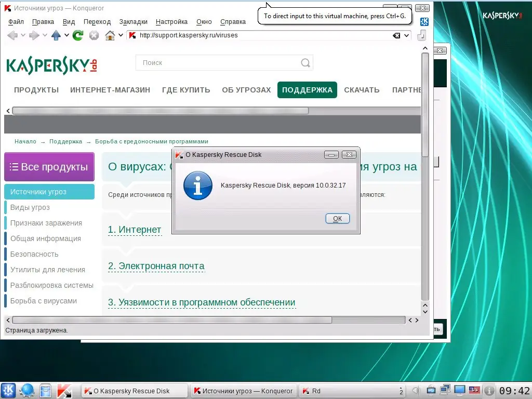Open the URL bar history dropdown

406,36
